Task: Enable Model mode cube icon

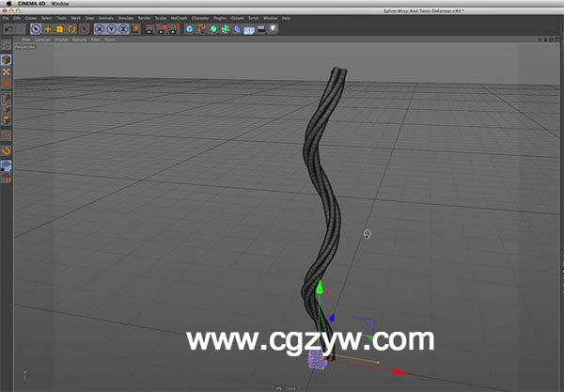Action: [7, 60]
